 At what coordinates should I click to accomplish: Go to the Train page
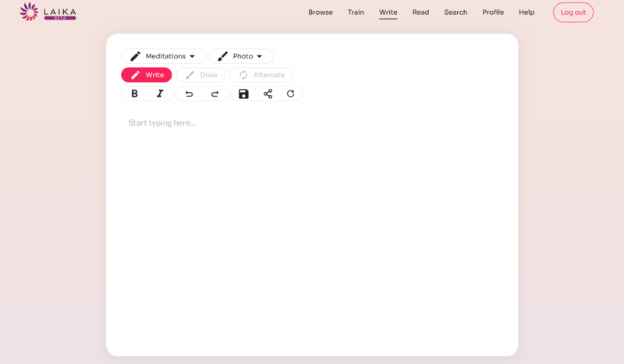pyautogui.click(x=356, y=12)
